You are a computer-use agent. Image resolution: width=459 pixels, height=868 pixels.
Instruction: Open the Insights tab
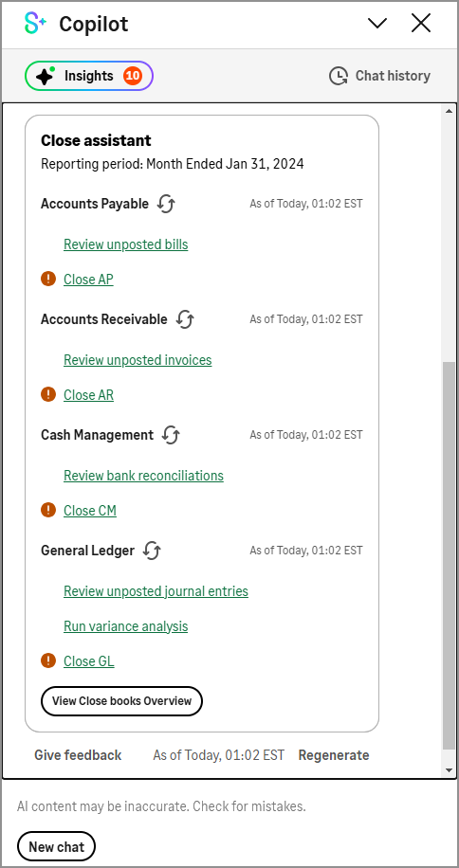88,76
